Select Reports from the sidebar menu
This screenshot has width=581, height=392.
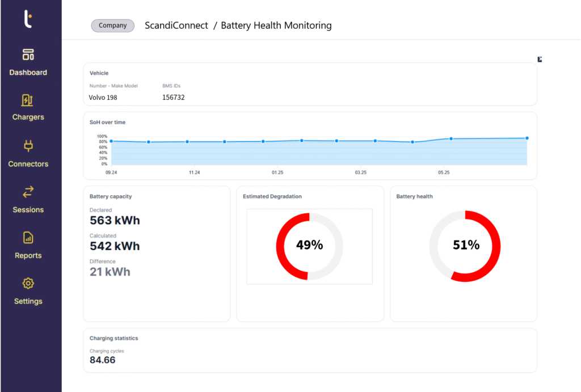[28, 255]
